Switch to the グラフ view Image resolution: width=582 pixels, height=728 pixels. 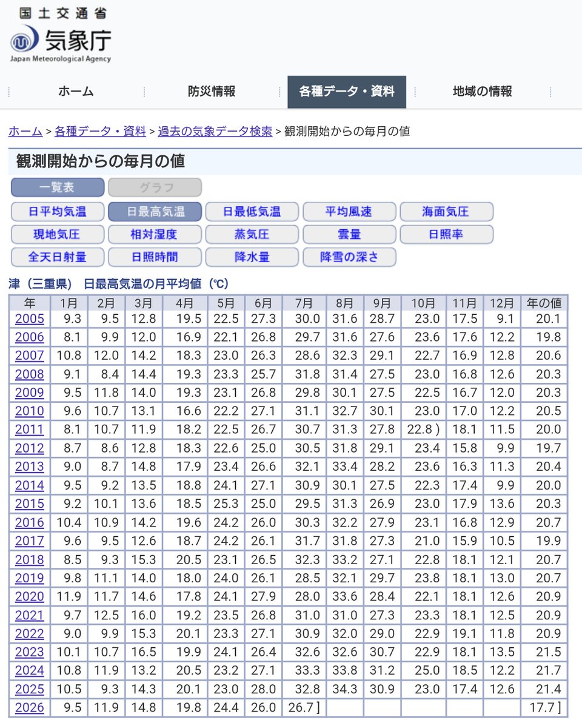[x=155, y=187]
